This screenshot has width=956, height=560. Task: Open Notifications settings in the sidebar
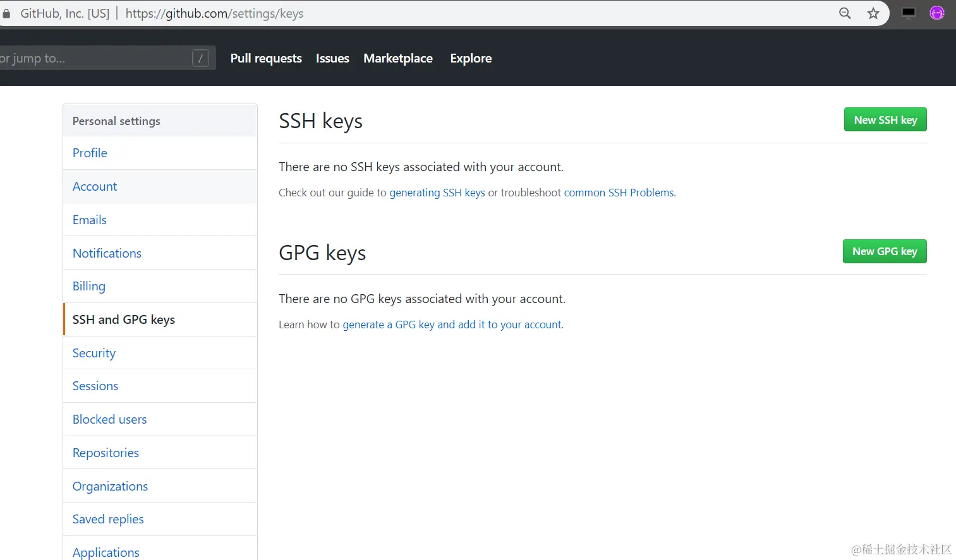point(160,253)
